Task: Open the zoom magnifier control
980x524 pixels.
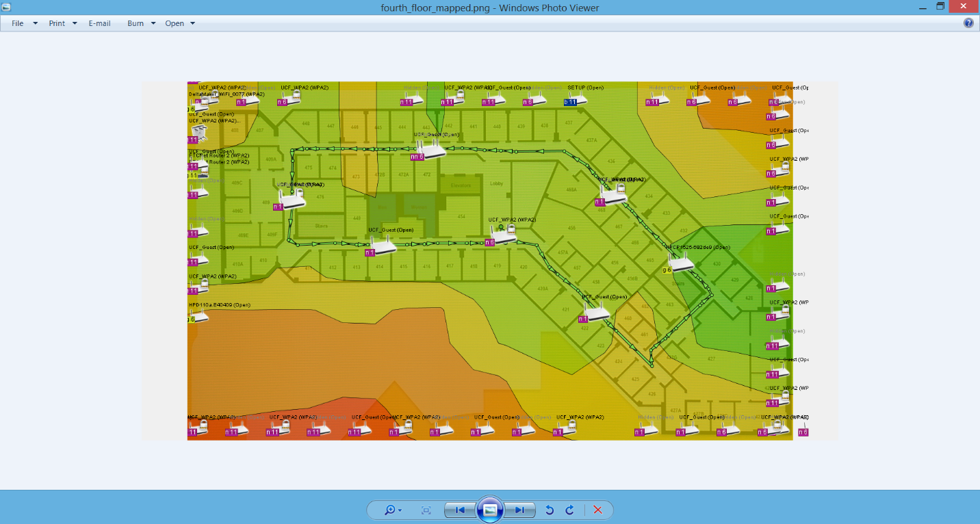Action: [x=393, y=510]
